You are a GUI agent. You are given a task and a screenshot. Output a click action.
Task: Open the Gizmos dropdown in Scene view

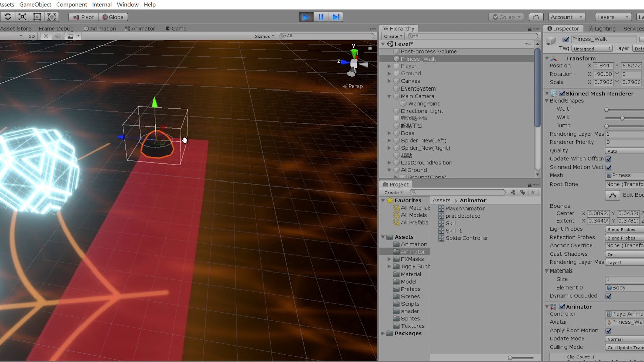click(x=264, y=36)
